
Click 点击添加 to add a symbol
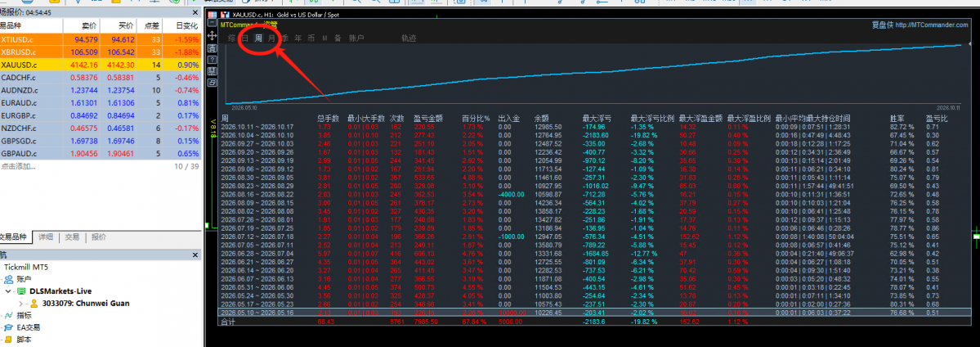(17, 167)
